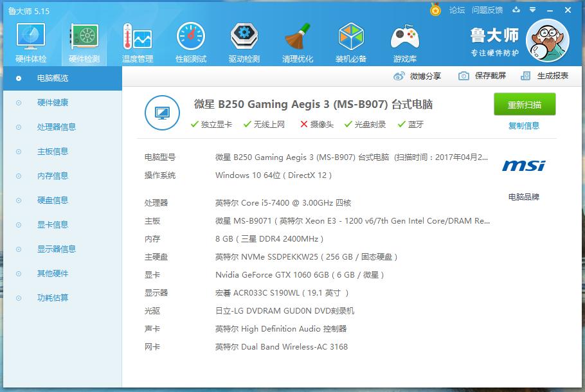
Task: Expand the dropdown arrow beside the tray icon
Action: click(x=530, y=10)
